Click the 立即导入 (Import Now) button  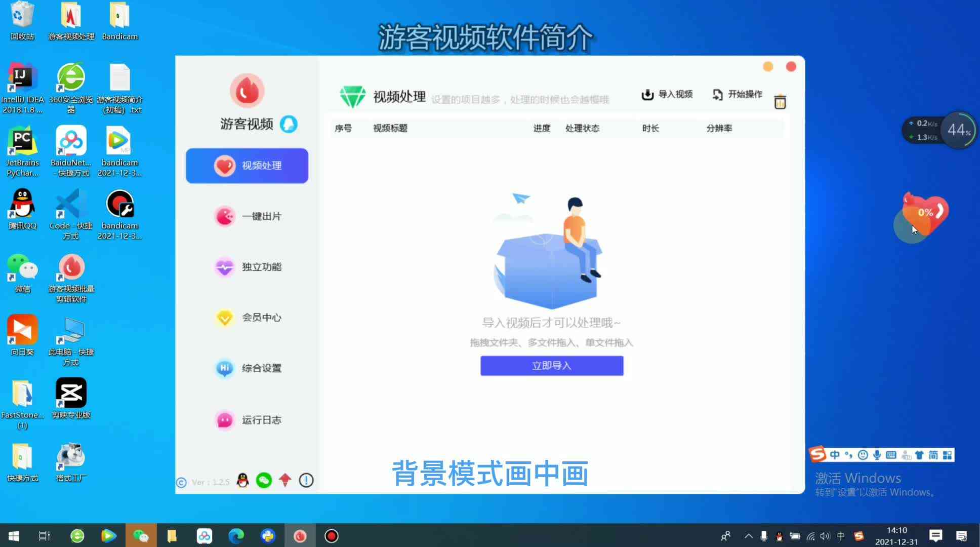coord(551,365)
